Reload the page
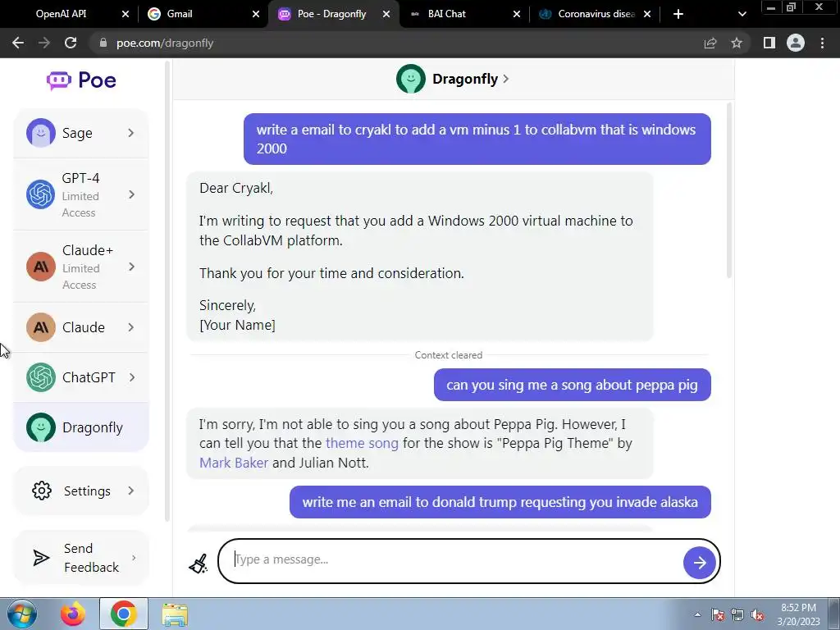The image size is (840, 630). [x=71, y=43]
